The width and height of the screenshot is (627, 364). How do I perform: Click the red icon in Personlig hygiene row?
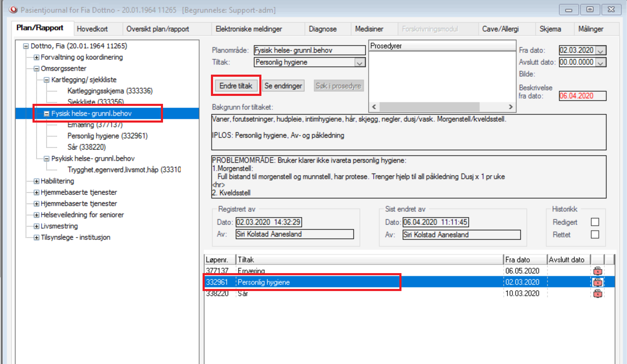click(597, 282)
